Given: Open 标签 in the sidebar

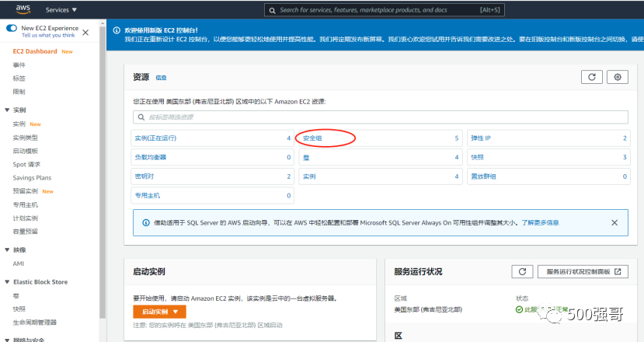Looking at the screenshot, I should click(x=19, y=78).
